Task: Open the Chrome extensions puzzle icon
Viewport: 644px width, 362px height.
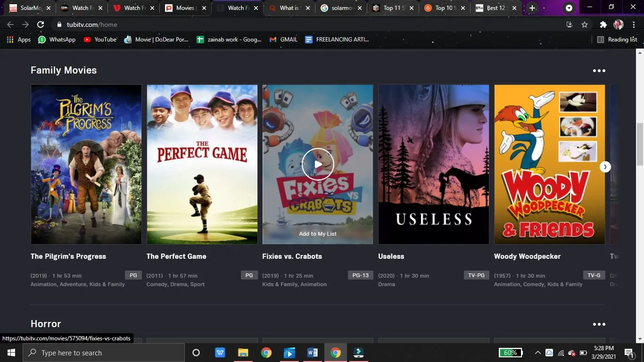Action: click(x=603, y=25)
